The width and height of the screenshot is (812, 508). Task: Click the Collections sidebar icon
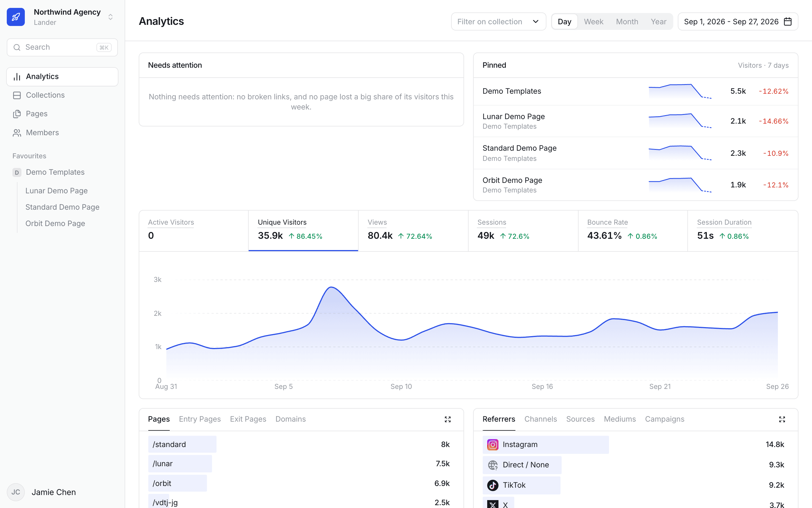point(17,95)
